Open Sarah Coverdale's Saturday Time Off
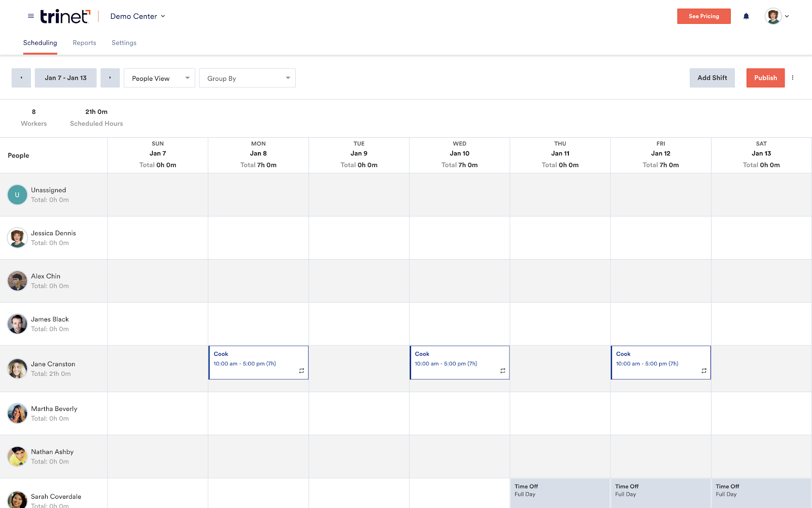The width and height of the screenshot is (812, 508). tap(761, 493)
